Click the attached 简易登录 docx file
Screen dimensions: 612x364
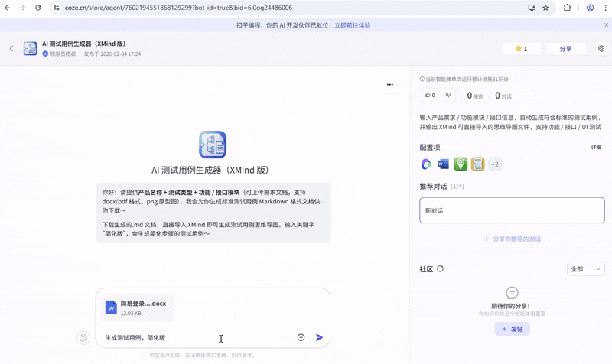pos(137,307)
